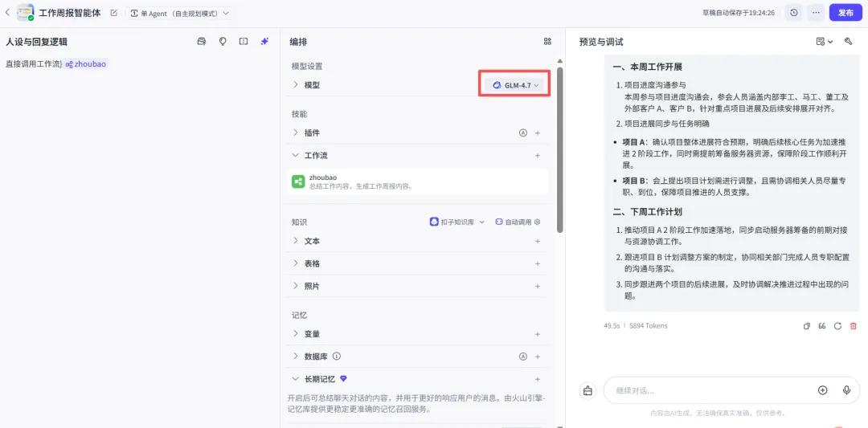868x428 pixels.
Task: Add photo knowledge with 照片 plus icon
Action: coord(538,287)
